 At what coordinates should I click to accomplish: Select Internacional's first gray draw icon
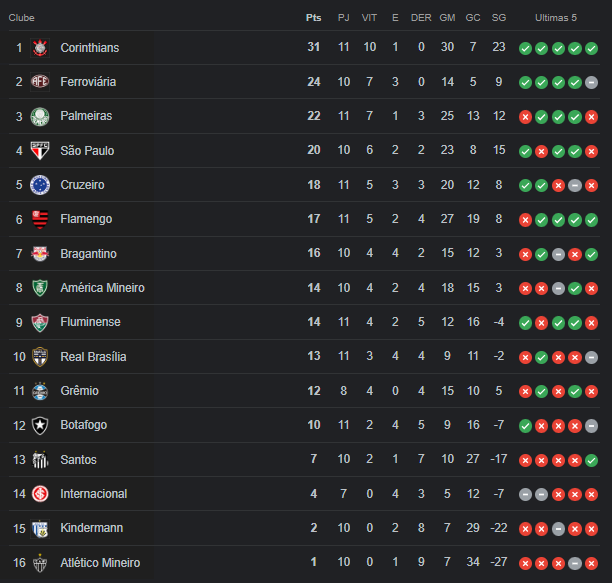click(525, 495)
